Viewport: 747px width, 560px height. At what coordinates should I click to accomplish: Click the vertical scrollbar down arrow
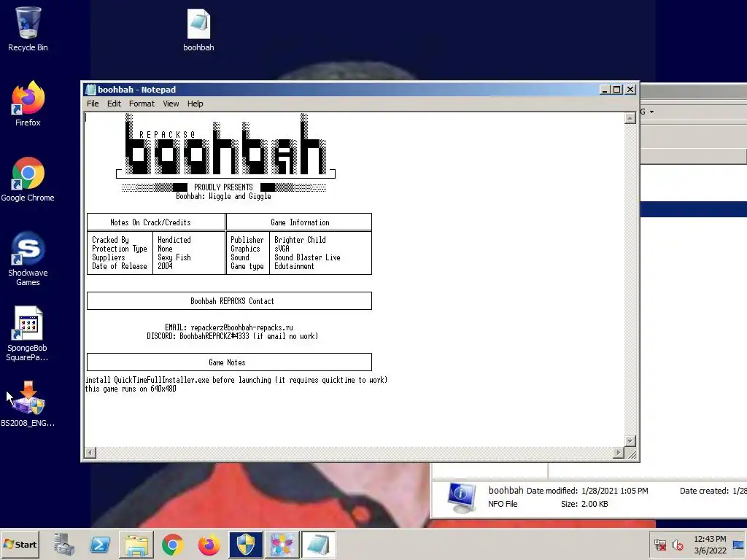tap(630, 441)
